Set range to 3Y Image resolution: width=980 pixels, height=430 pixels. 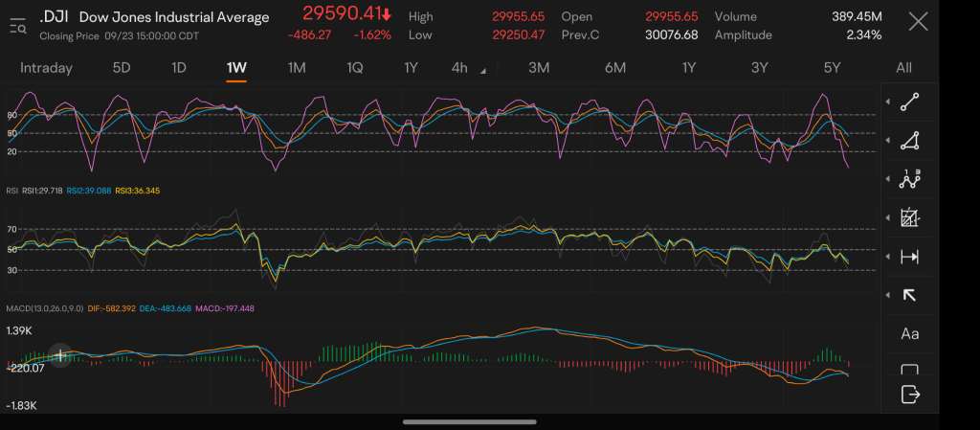point(759,68)
